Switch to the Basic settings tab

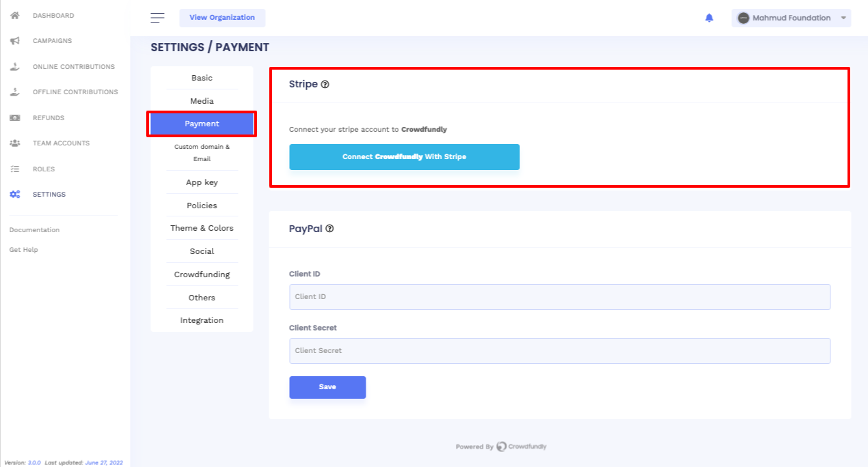(202, 78)
